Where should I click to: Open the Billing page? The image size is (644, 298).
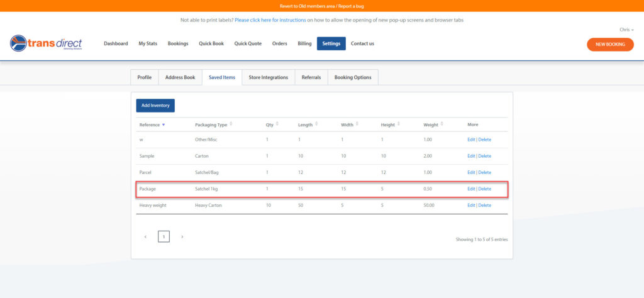pyautogui.click(x=305, y=43)
